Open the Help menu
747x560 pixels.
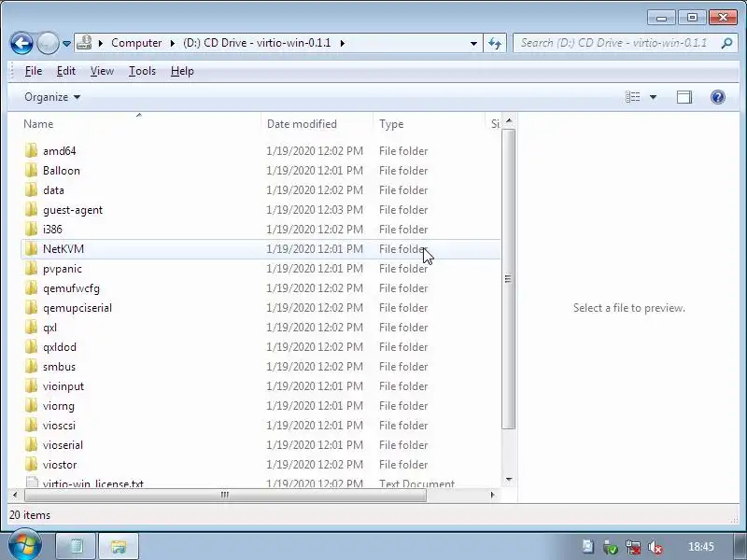182,71
